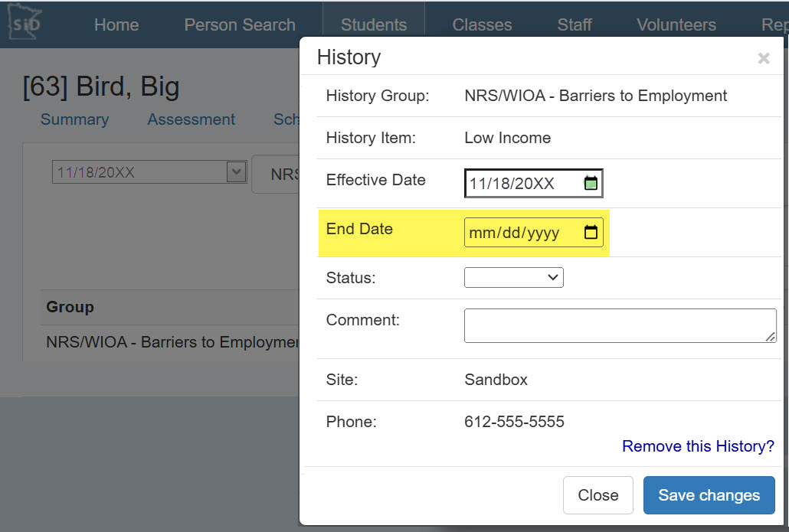Open the End Date calendar picker
The image size is (789, 532).
(590, 232)
